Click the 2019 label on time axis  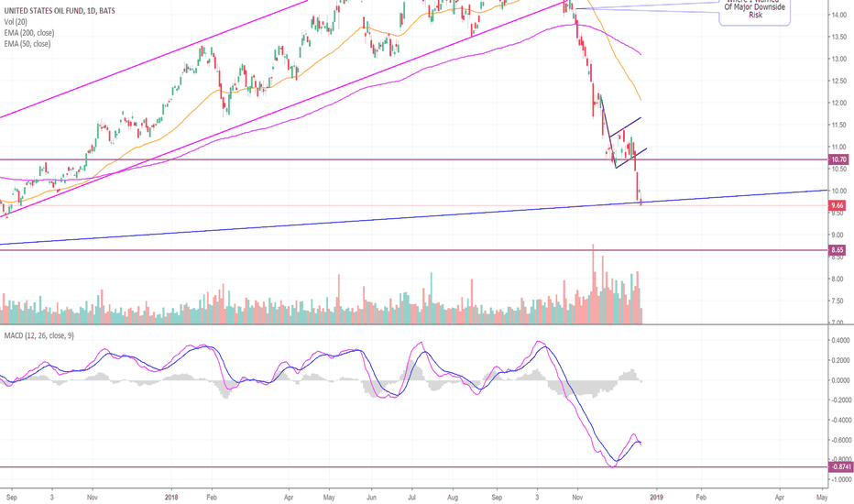(656, 498)
